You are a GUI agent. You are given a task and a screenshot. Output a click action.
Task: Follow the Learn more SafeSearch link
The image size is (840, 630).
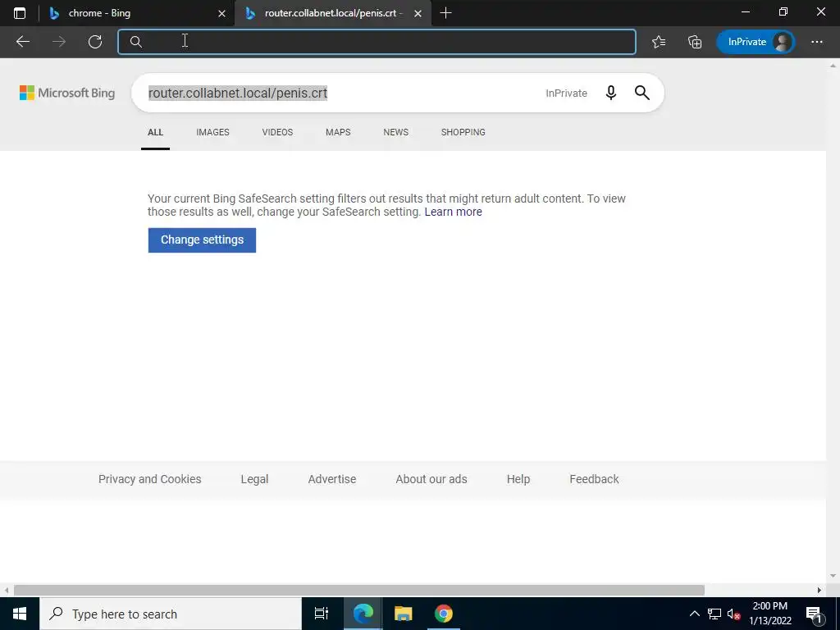453,212
